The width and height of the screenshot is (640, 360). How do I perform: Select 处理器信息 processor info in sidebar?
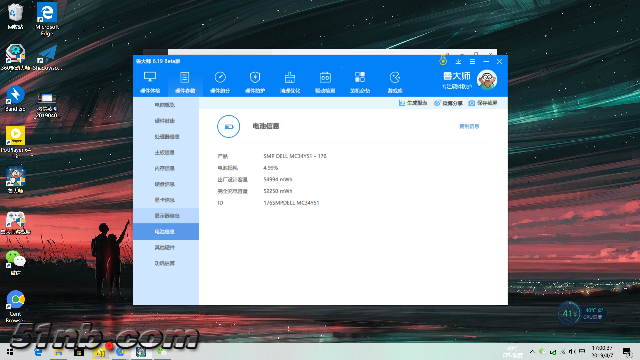coord(166,136)
